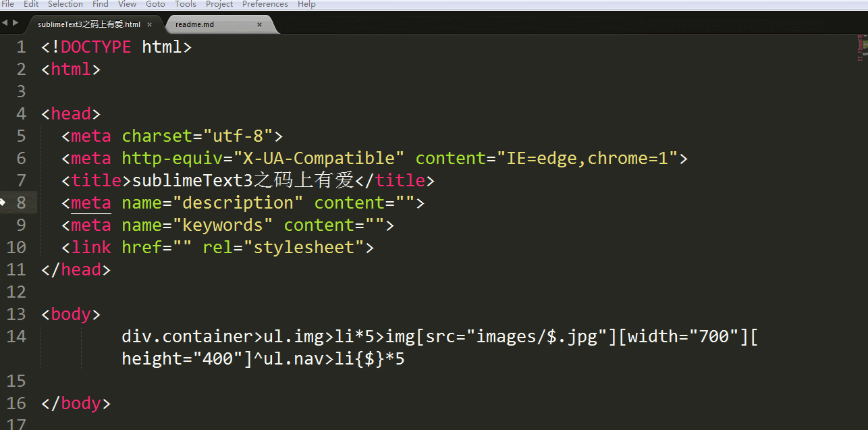Click the underlined meta tag on line 8

(x=91, y=203)
